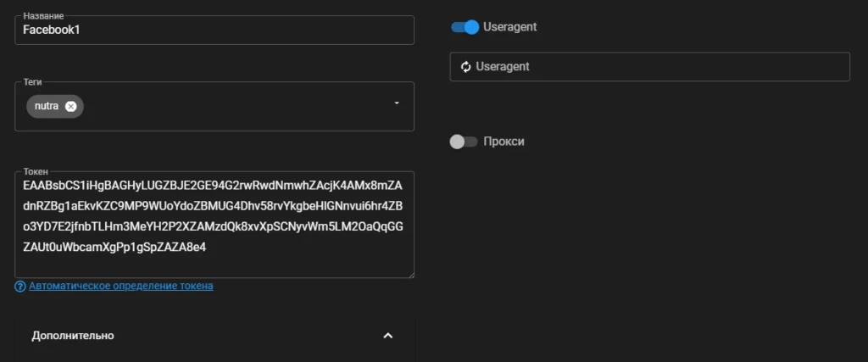This screenshot has height=362, width=868.
Task: Select the nutra tag chip
Action: (47, 106)
